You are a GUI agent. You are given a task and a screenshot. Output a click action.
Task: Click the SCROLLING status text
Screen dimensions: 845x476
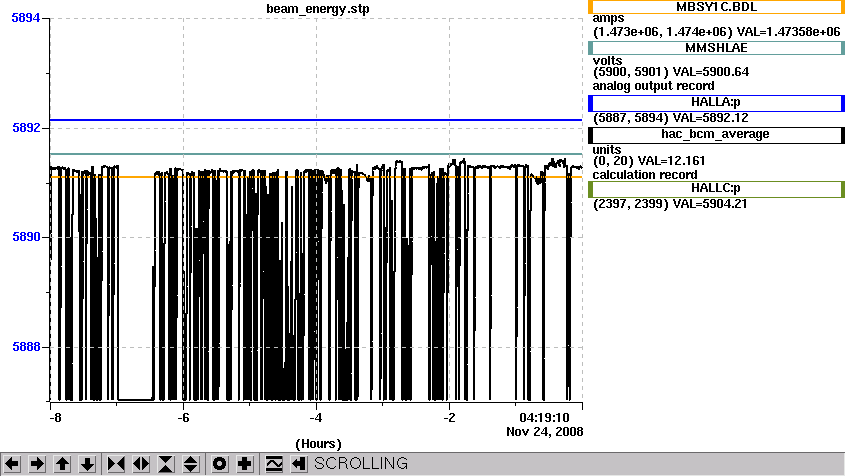361,464
